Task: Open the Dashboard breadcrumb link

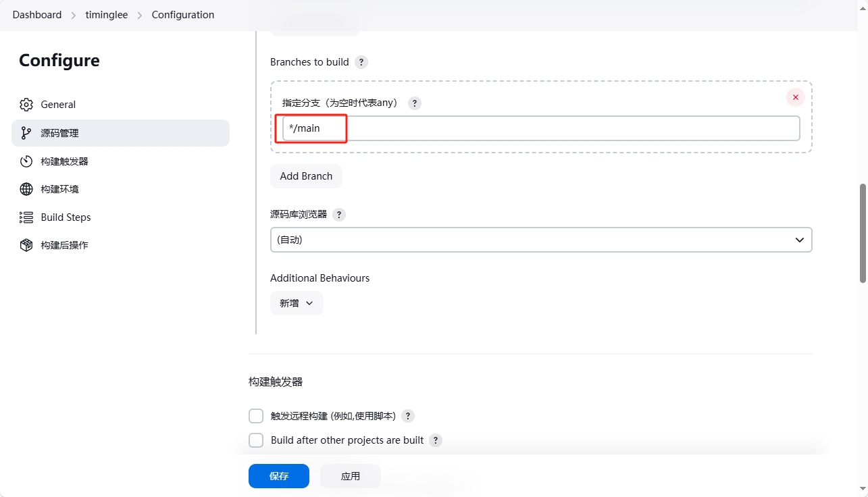Action: click(37, 15)
